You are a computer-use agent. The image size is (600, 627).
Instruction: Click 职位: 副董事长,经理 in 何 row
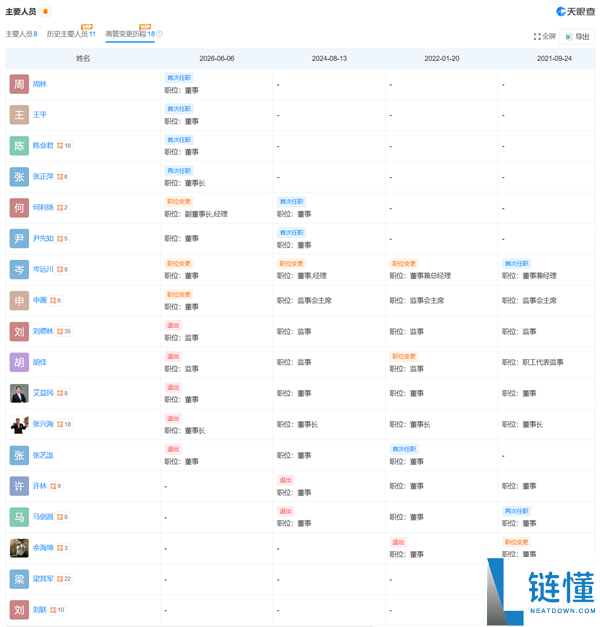196,214
